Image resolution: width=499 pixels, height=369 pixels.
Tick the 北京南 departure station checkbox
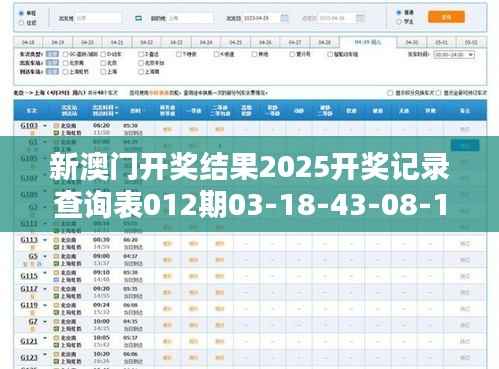65,63
